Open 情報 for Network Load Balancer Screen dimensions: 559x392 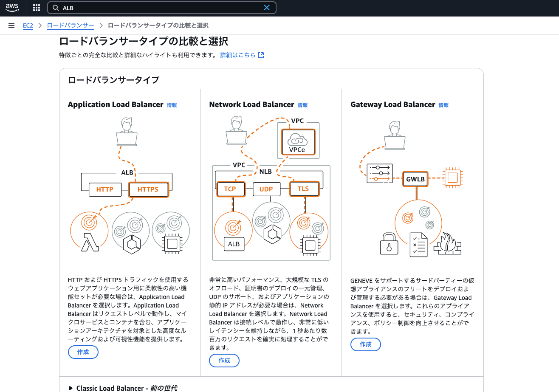pos(302,105)
